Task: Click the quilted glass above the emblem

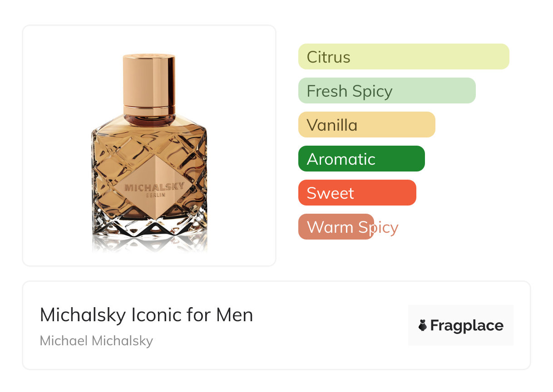Action: [149, 141]
